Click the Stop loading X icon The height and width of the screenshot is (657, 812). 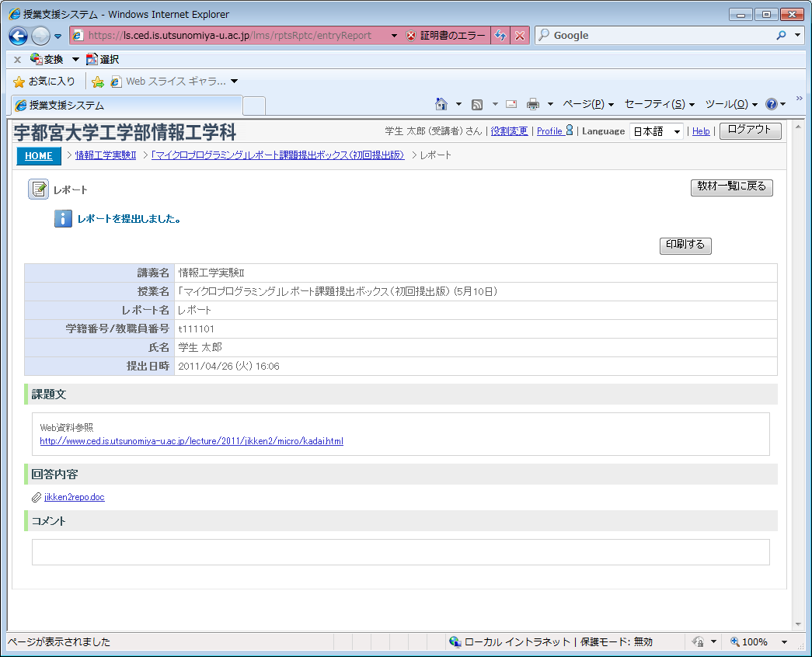[520, 36]
